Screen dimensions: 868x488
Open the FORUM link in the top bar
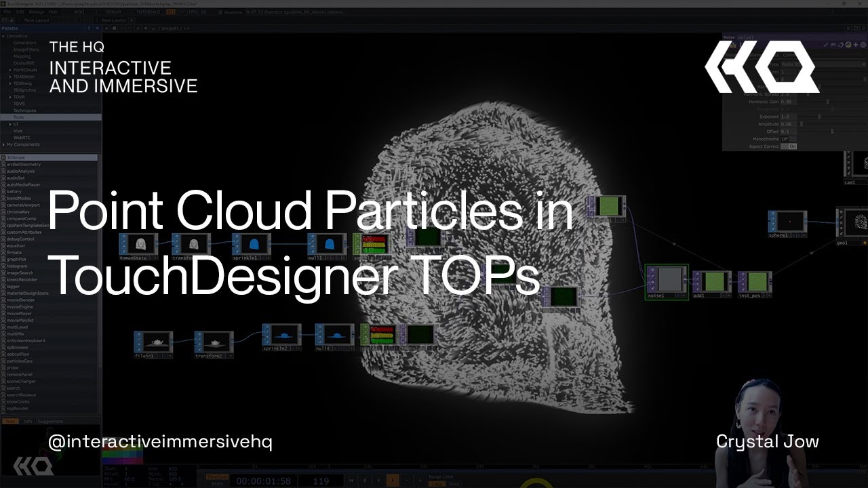point(114,12)
